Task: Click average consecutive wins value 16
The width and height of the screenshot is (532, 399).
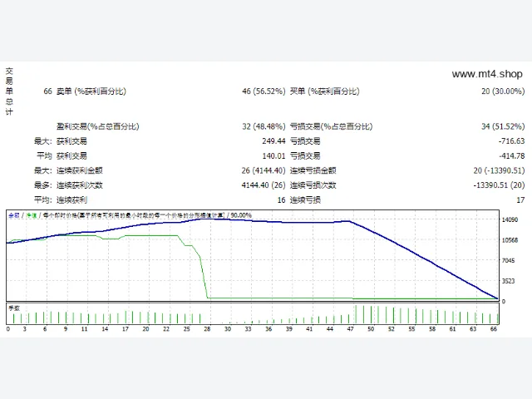Action: coord(281,200)
